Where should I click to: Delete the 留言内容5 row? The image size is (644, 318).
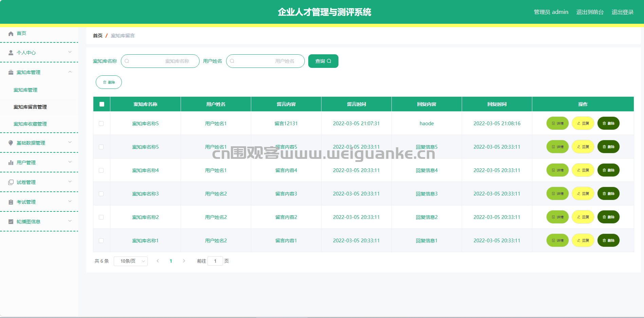pyautogui.click(x=608, y=147)
